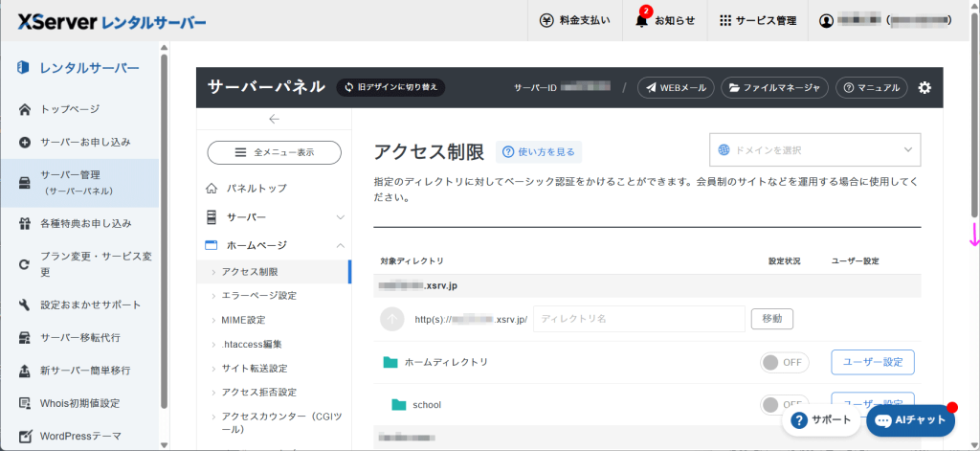Toggle access restriction for school folder
This screenshot has height=451, width=980.
(785, 403)
